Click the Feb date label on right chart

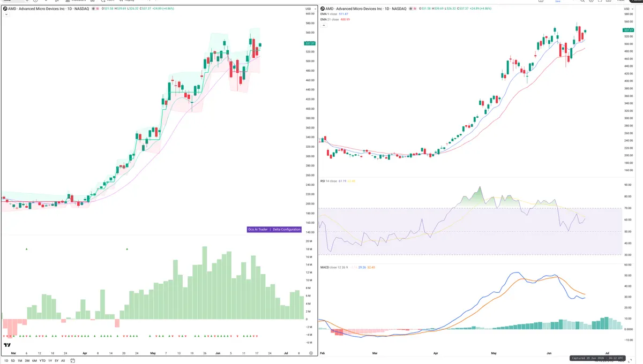click(x=322, y=353)
